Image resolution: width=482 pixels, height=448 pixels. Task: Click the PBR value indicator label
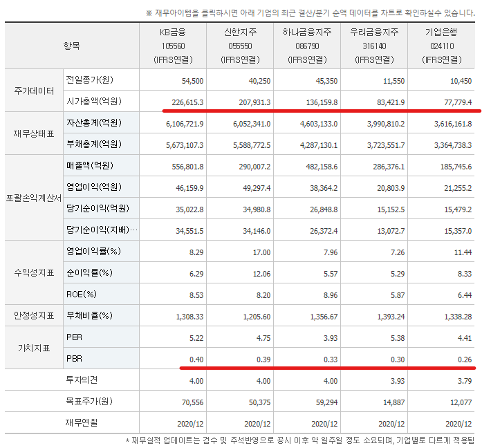[x=75, y=359]
